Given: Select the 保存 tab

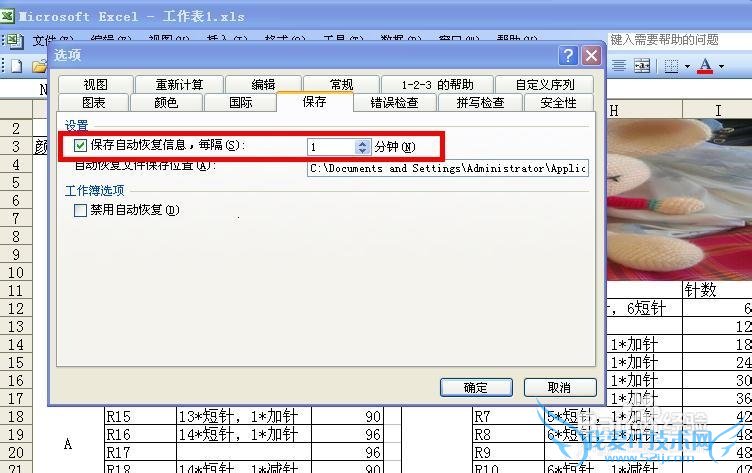Looking at the screenshot, I should pos(315,102).
